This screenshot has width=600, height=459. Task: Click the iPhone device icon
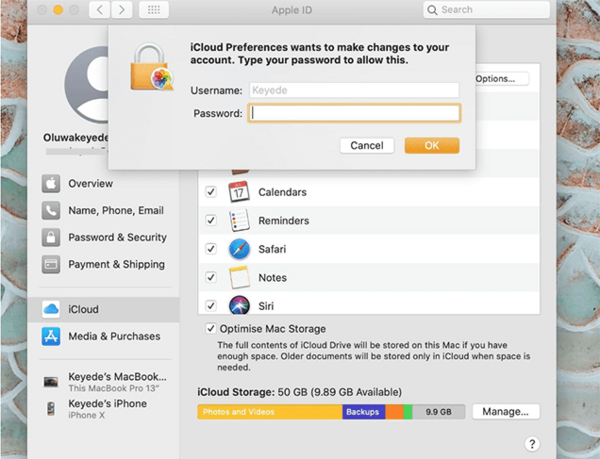(51, 409)
